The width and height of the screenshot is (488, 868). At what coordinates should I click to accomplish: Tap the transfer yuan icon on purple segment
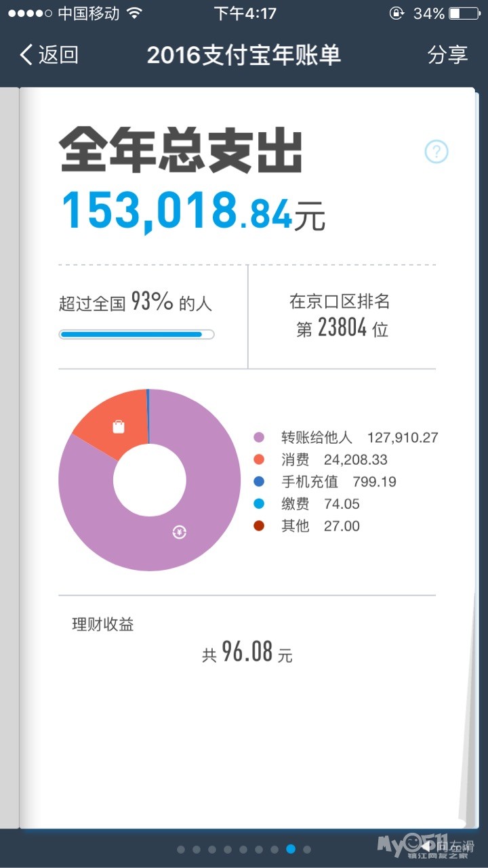179,532
